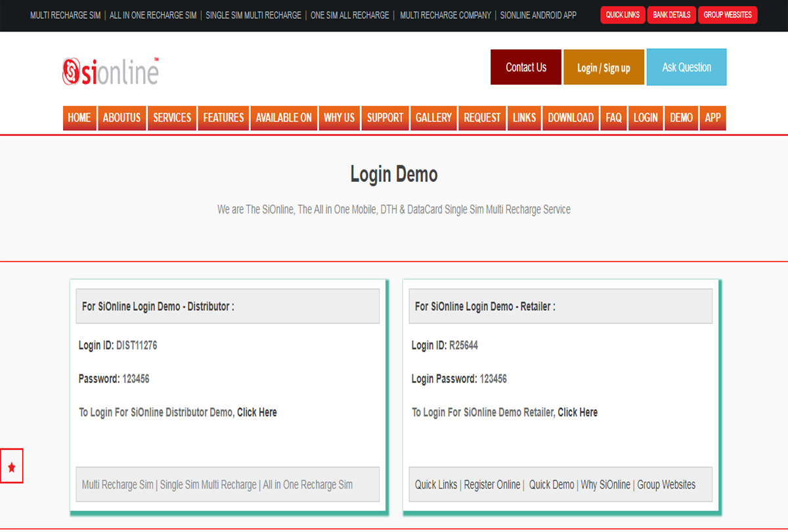Image resolution: width=788 pixels, height=532 pixels.
Task: Click the SiOnline tagline under Login Demo
Action: click(394, 210)
